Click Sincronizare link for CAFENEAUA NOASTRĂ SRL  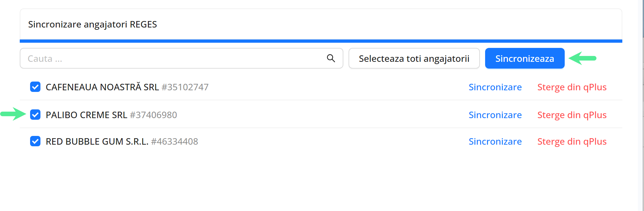(495, 87)
